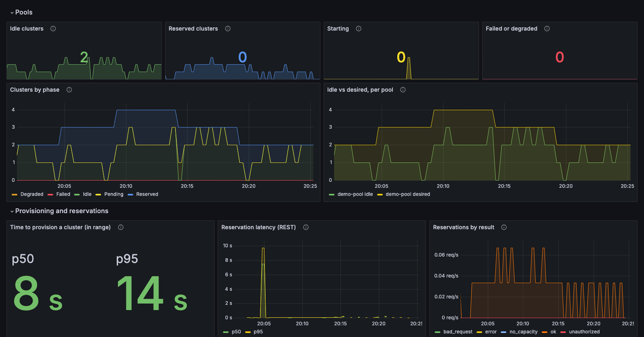
Task: Open Clusters by phase panel title menu
Action: click(35, 90)
